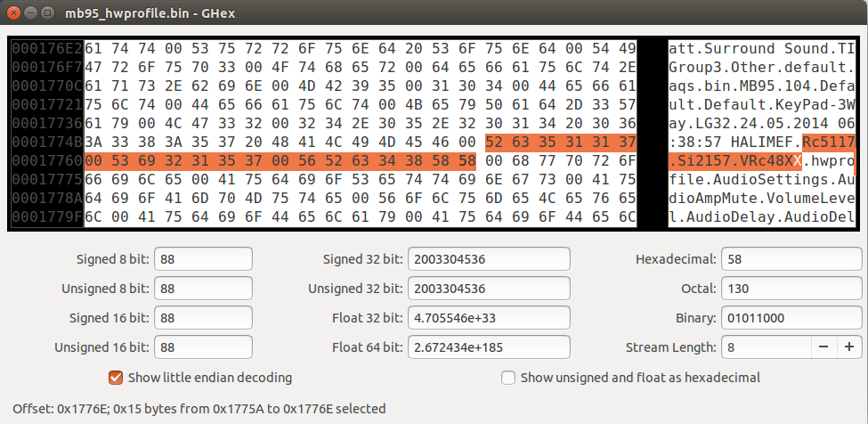868x424 pixels.
Task: Increase stream length with plus button
Action: (x=848, y=347)
